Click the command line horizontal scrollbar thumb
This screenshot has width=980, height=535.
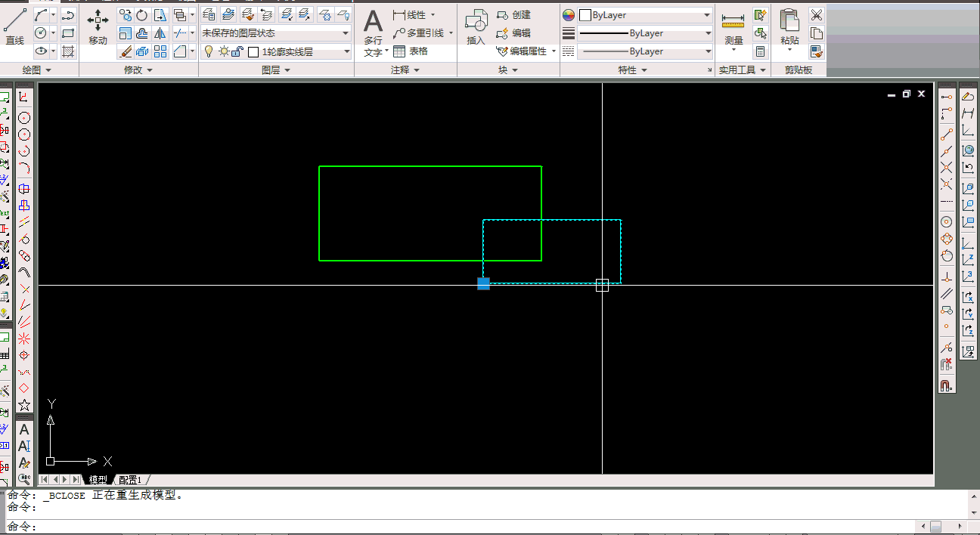(x=936, y=527)
